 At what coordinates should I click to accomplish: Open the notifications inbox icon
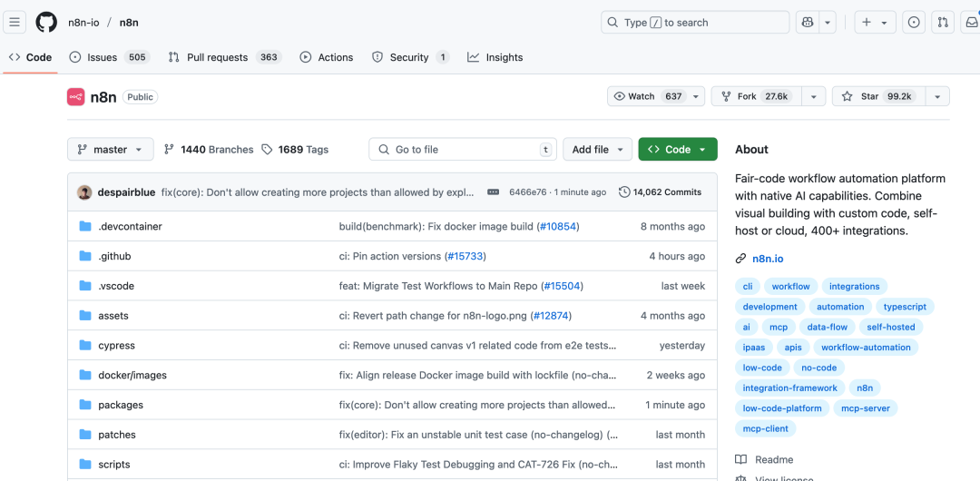click(x=971, y=23)
